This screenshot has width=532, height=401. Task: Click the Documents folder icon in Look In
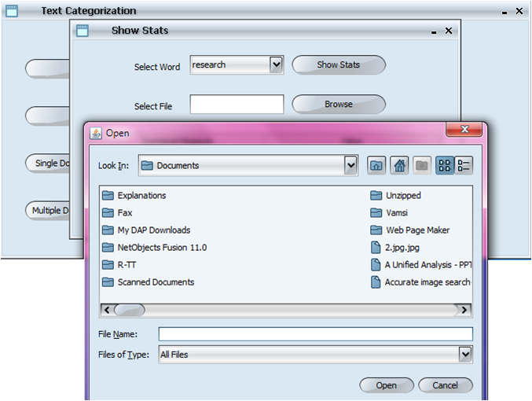147,165
